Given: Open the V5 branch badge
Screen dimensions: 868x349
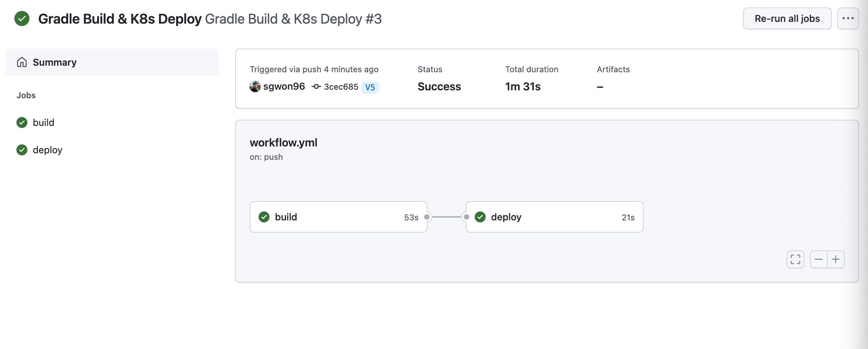Looking at the screenshot, I should pyautogui.click(x=370, y=87).
